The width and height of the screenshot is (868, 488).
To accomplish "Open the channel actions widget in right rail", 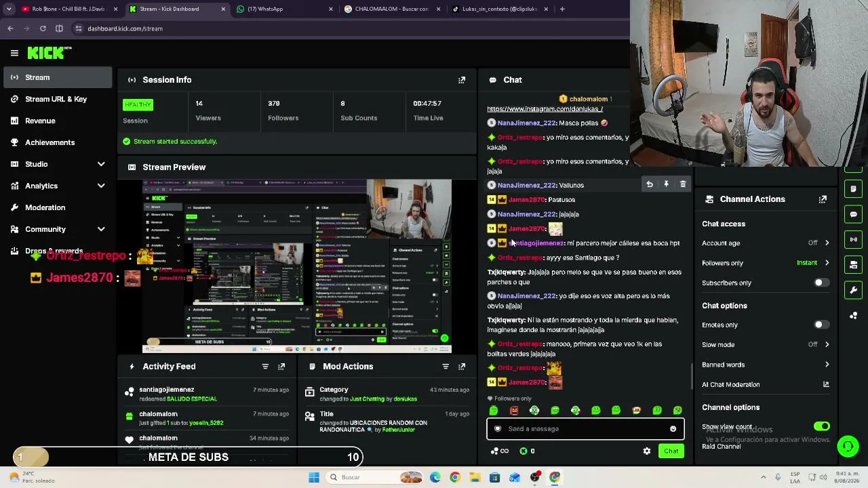I will (x=853, y=264).
